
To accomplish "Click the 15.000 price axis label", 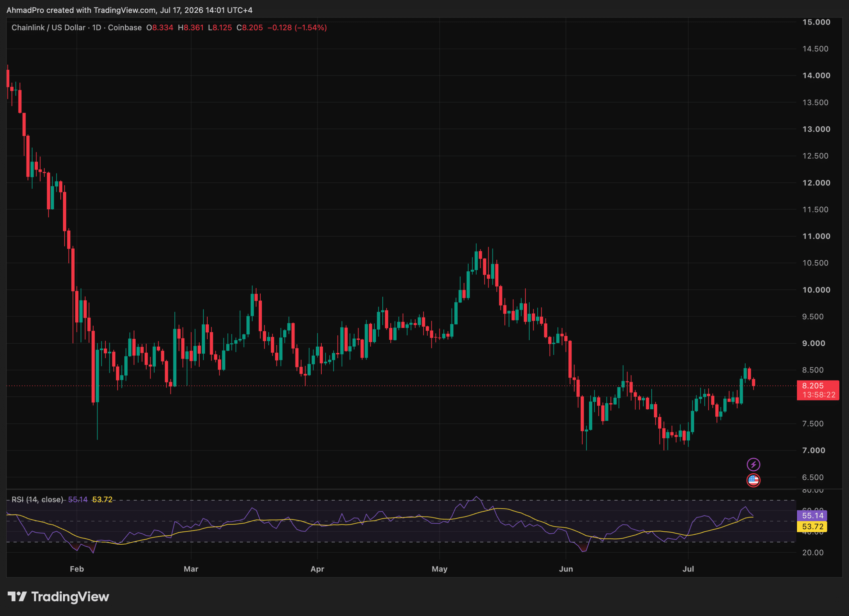I will (816, 22).
